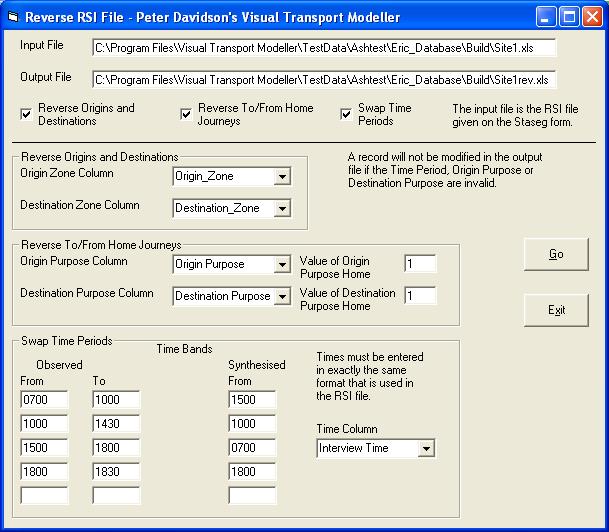Click the Observed To field containing 1000

tap(116, 400)
